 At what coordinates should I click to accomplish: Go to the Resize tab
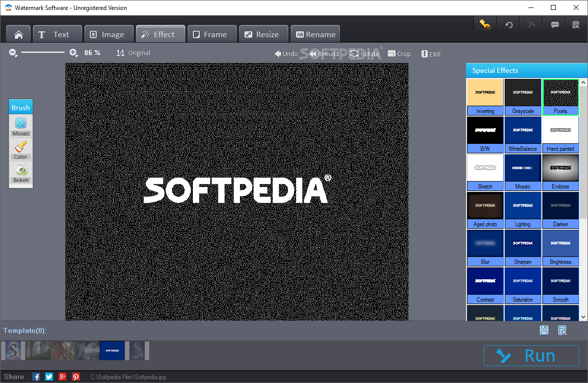(264, 35)
